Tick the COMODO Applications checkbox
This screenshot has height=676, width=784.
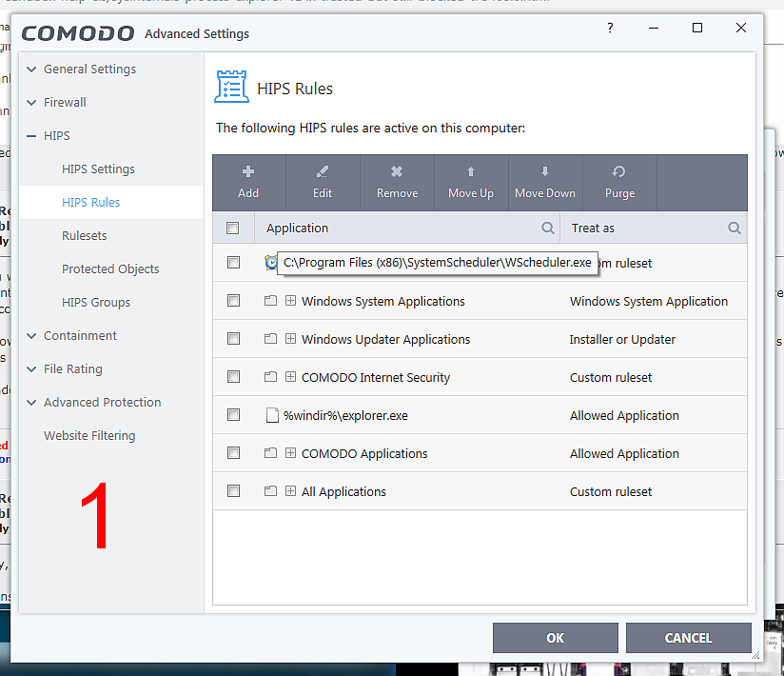233,453
